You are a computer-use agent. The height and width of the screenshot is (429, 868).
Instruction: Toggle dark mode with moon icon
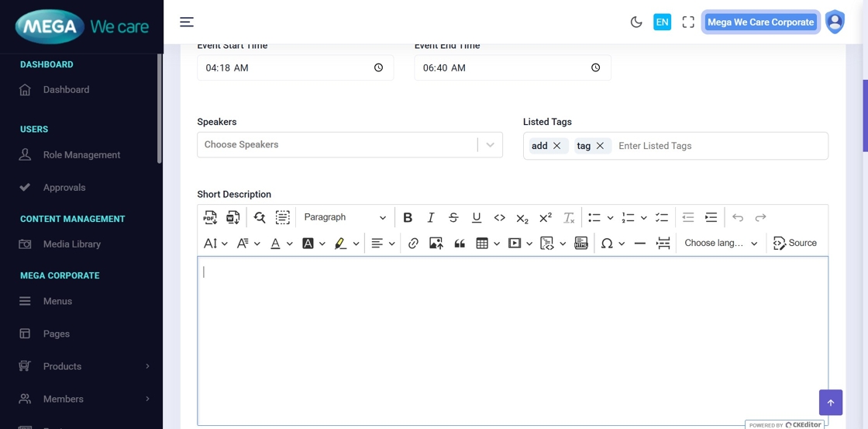point(636,22)
